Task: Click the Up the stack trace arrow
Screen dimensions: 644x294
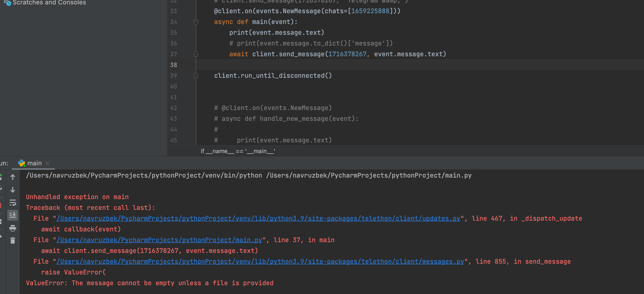Action: tap(12, 177)
